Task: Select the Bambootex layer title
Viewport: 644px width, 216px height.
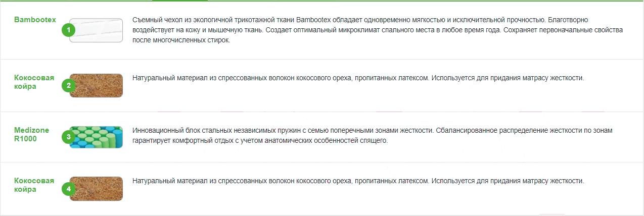Action: 35,20
